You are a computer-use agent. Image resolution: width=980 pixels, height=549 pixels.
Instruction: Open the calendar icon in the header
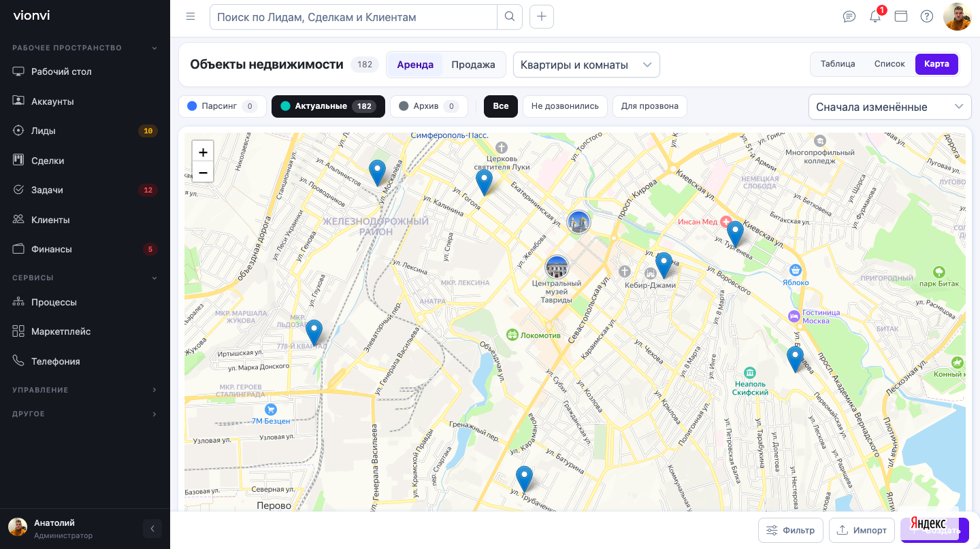point(901,17)
